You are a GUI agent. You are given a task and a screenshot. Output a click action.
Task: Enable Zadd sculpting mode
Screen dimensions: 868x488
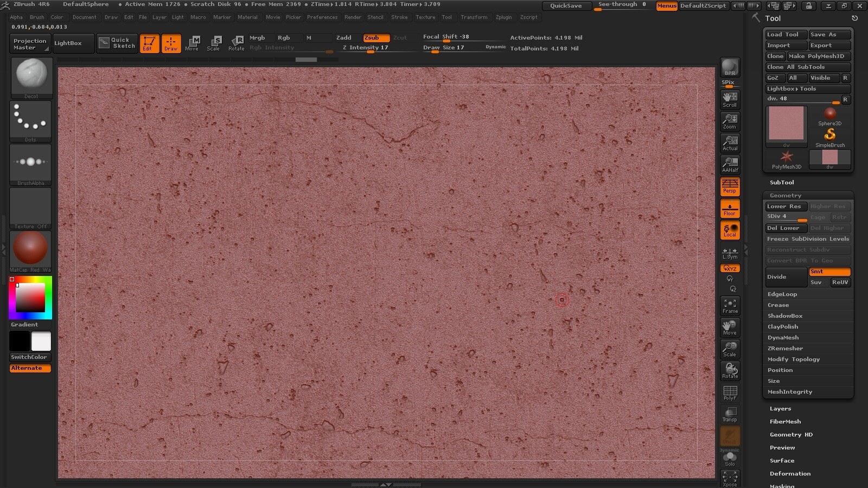point(343,38)
